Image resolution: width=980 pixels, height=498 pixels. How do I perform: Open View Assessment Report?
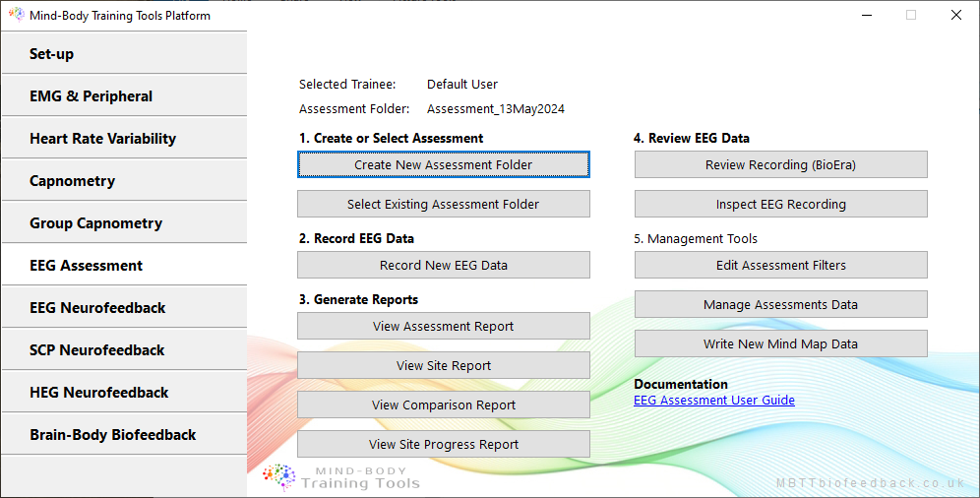click(x=443, y=326)
